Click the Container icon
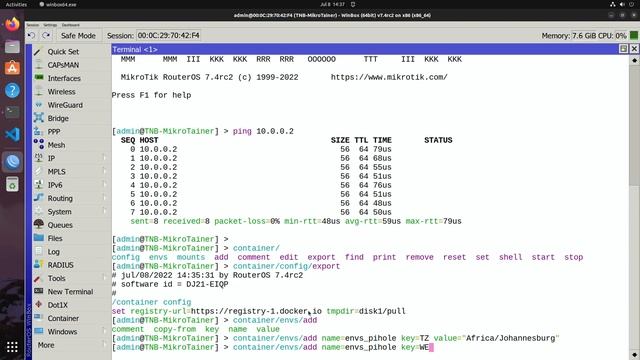 (x=38, y=318)
